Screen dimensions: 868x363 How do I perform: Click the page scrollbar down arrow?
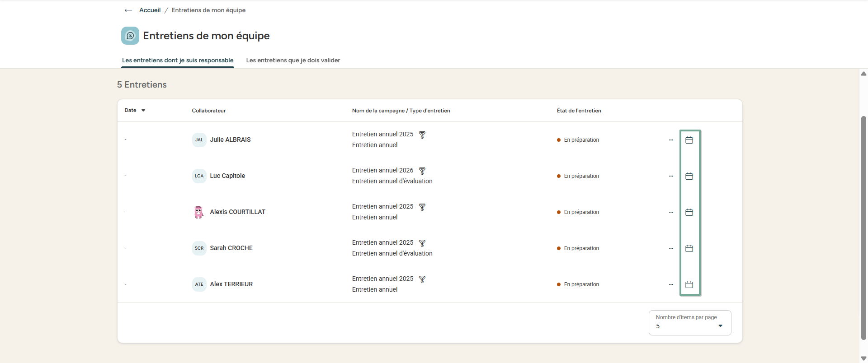[863, 358]
